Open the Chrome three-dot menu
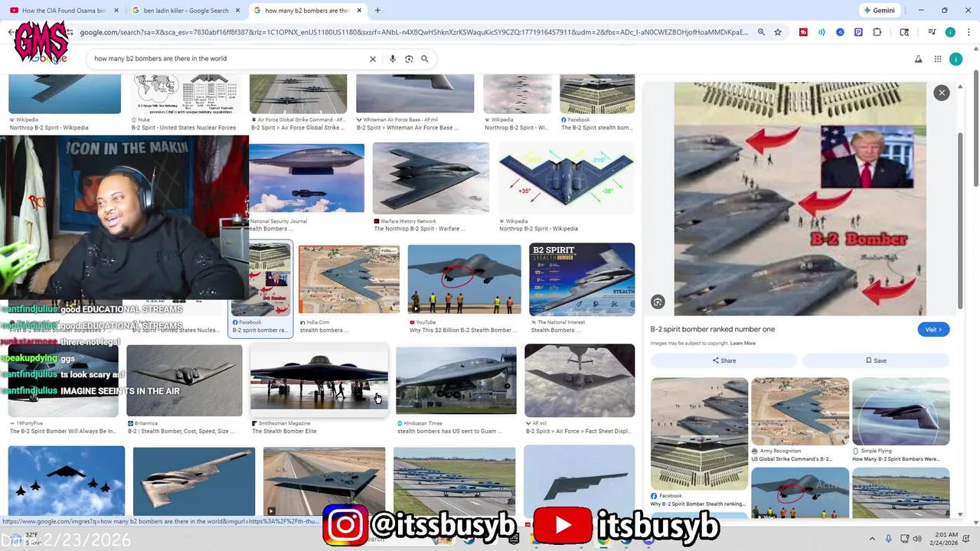980x551 pixels. point(969,32)
